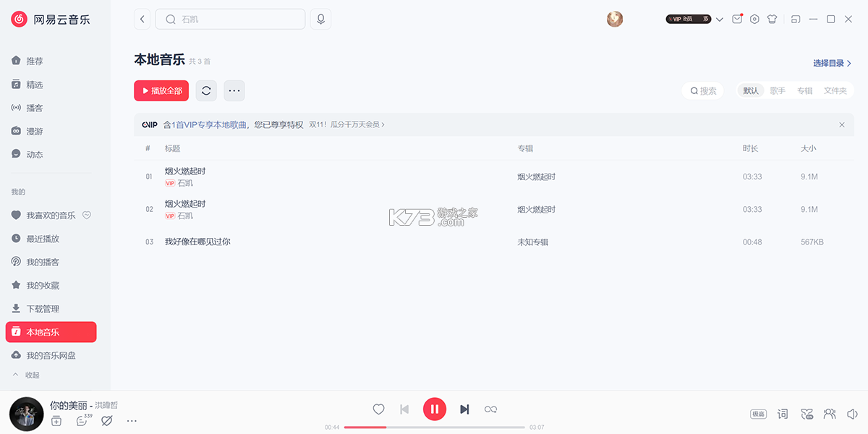The width and height of the screenshot is (868, 434).
Task: Refresh local music with the sync icon
Action: [206, 90]
